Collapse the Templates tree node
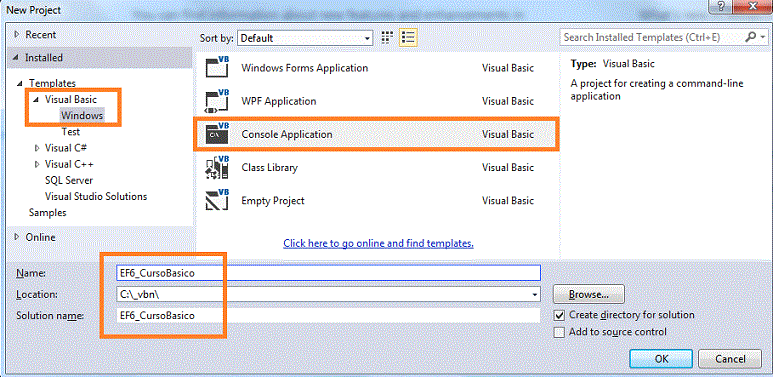 pos(20,83)
